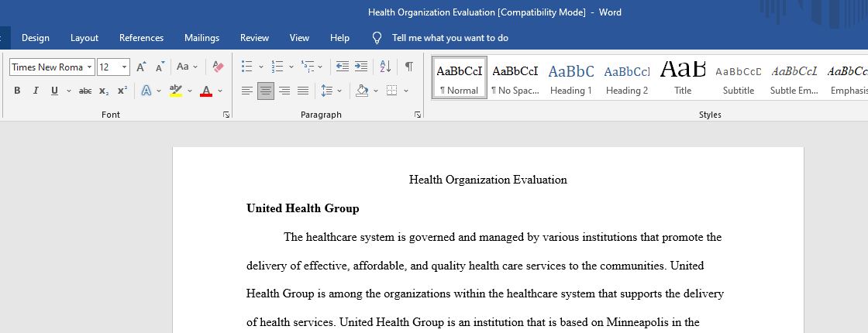Click the United Health Group heading
868x333 pixels.
[x=303, y=208]
